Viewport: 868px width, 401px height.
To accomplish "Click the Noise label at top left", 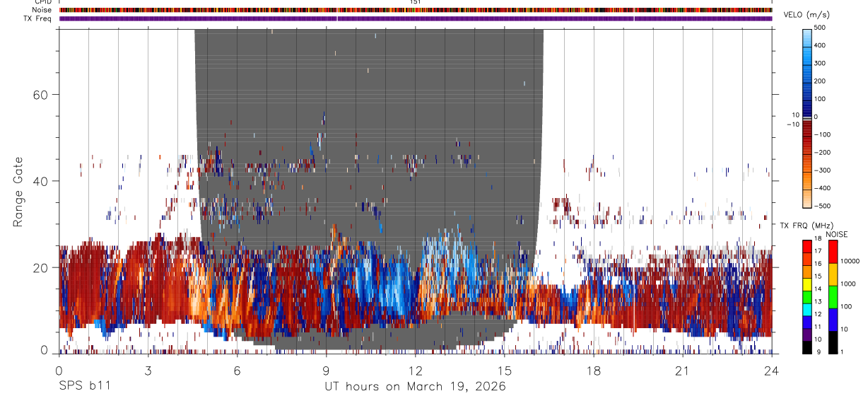I will coord(42,10).
